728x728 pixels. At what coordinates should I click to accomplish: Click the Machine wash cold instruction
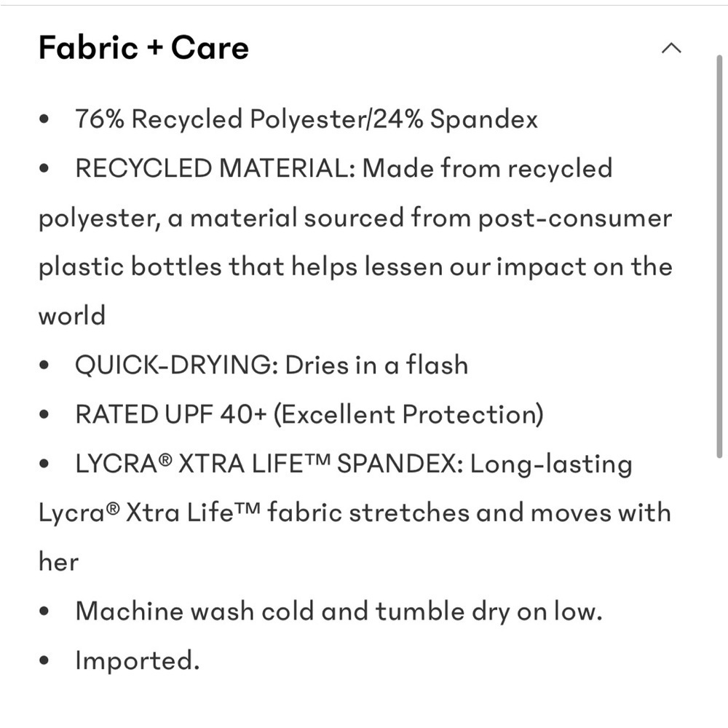click(x=339, y=612)
